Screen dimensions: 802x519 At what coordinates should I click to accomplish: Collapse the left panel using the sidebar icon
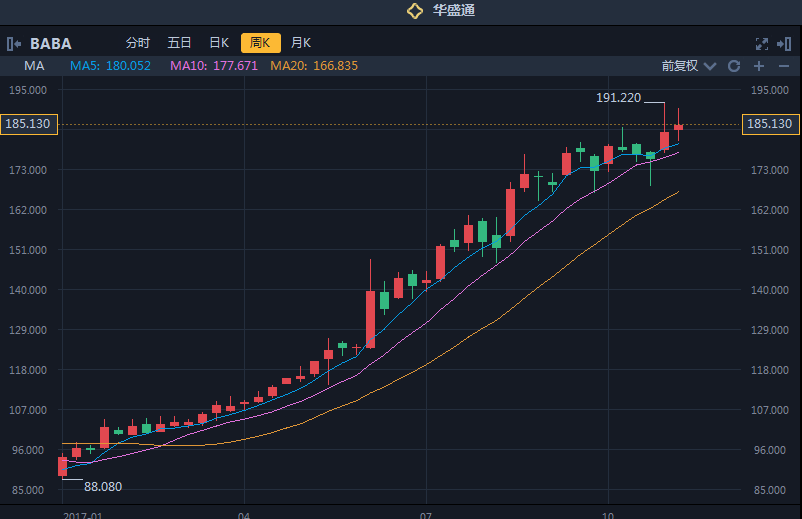(x=14, y=43)
